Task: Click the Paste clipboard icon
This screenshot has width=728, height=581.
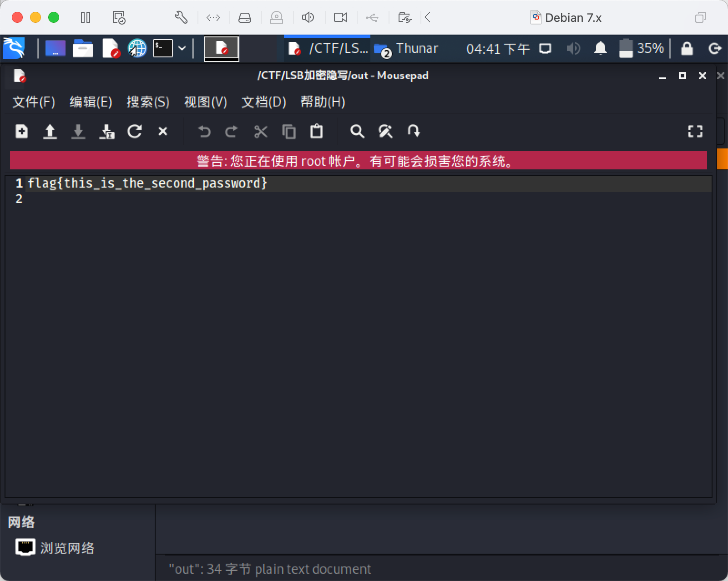Action: [x=317, y=131]
